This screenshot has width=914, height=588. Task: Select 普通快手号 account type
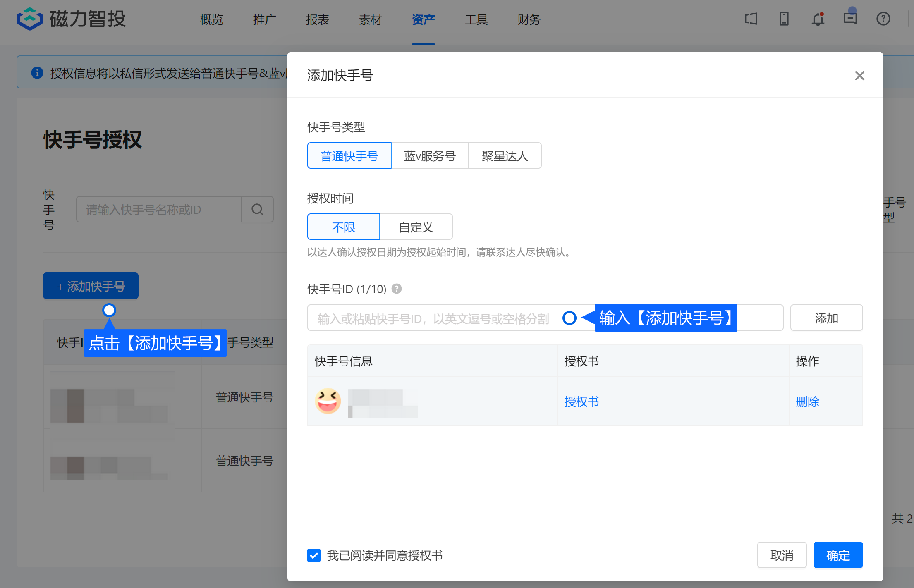(x=349, y=155)
